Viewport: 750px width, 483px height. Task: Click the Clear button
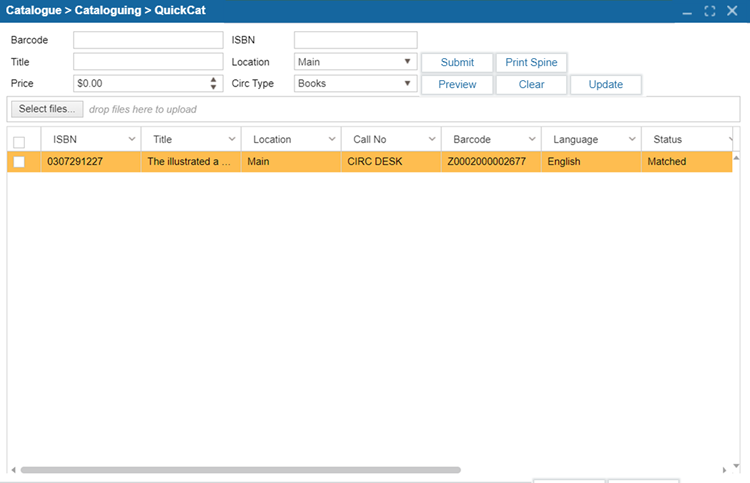[531, 85]
